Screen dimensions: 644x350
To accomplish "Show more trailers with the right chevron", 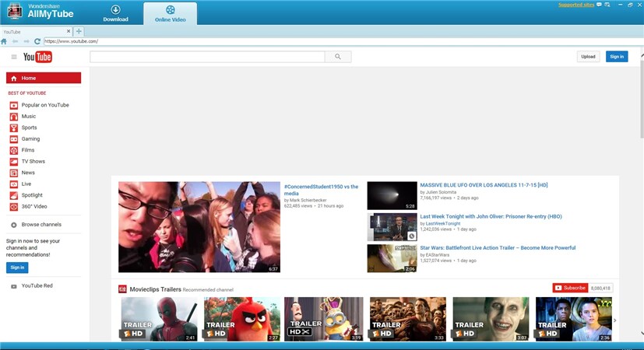I will (x=615, y=320).
